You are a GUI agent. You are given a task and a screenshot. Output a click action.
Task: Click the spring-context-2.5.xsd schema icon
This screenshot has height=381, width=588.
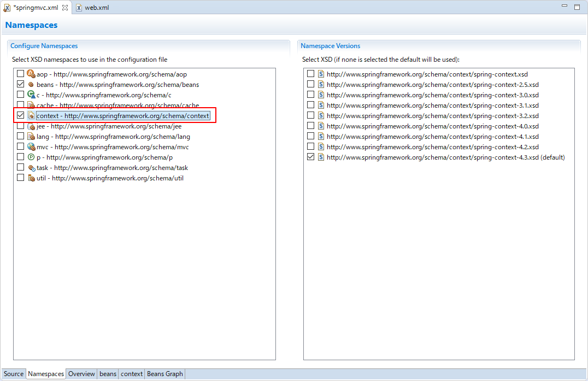click(x=321, y=84)
